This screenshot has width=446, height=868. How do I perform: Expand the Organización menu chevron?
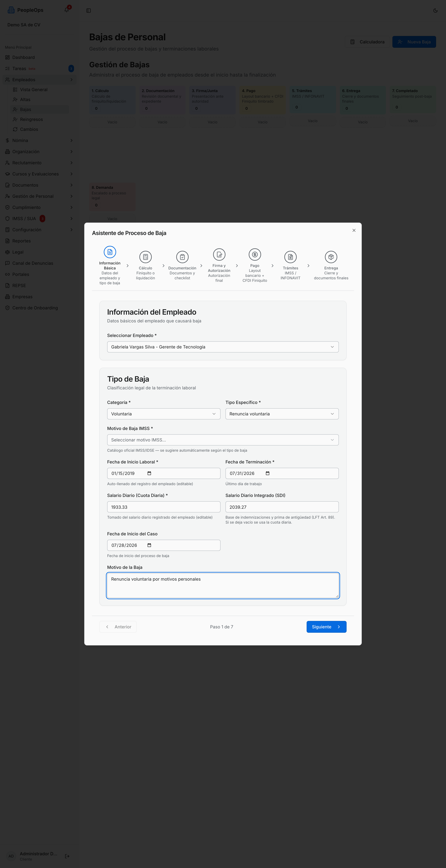(71, 152)
